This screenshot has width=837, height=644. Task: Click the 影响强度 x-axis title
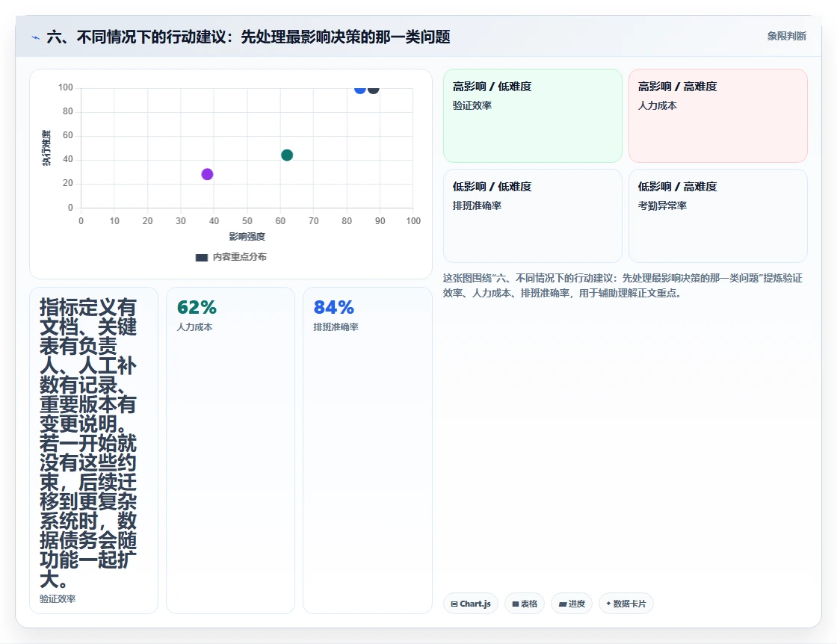(247, 236)
